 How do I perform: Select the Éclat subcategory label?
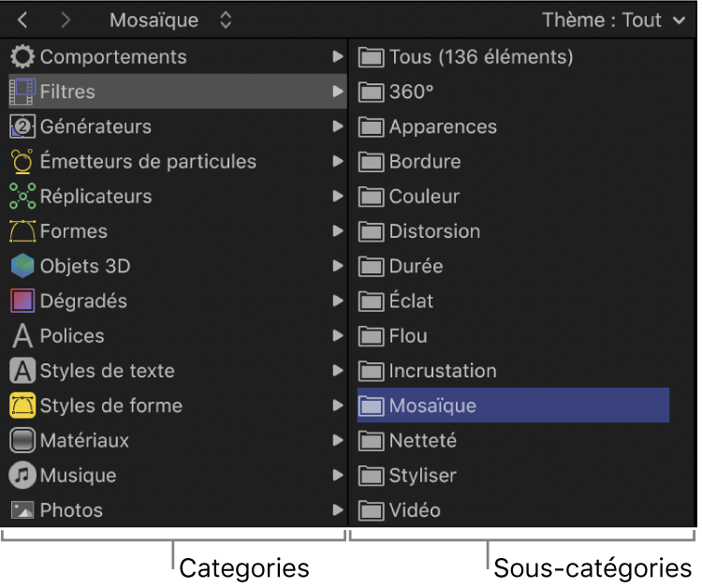(411, 300)
